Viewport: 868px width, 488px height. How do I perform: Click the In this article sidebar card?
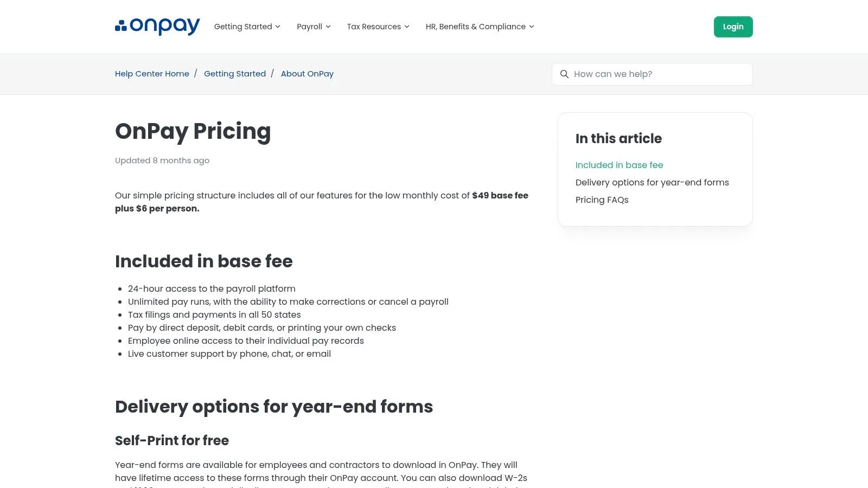[x=655, y=169]
